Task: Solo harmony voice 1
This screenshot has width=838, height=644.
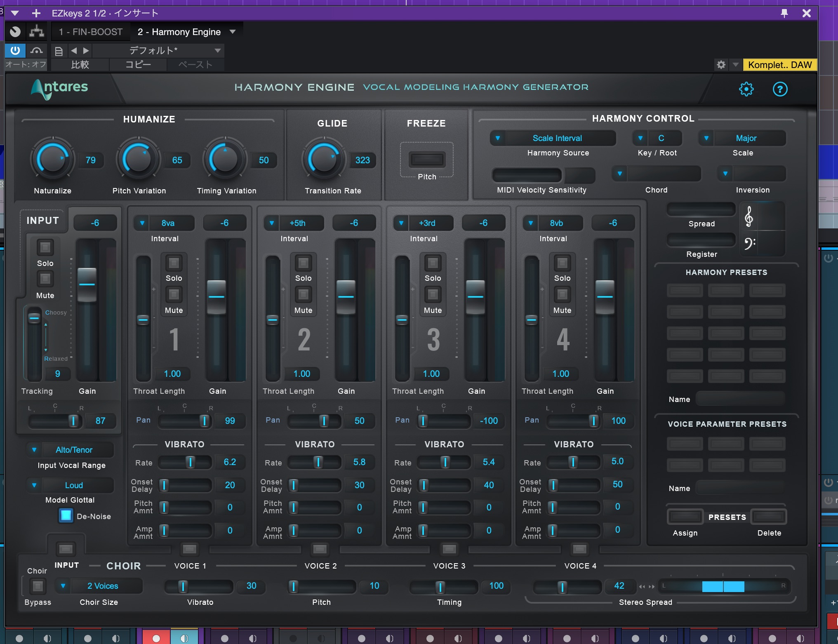Action: coord(174,263)
